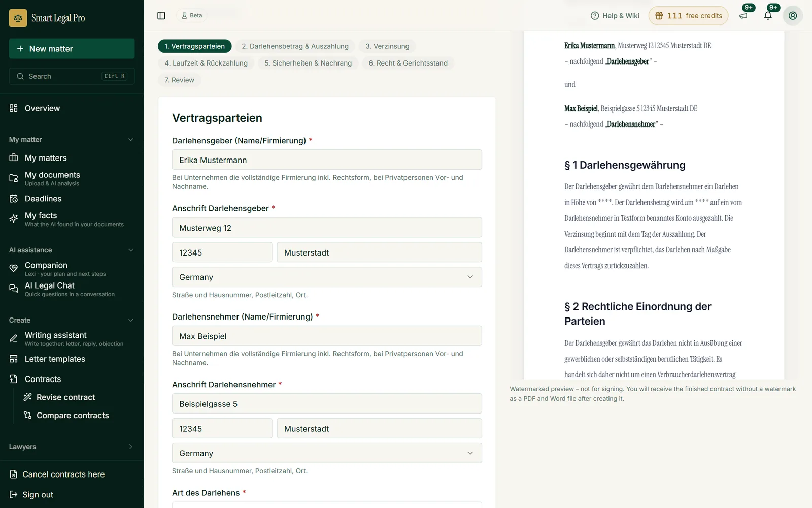
Task: Click the Darlehensgeber name field
Action: [327, 160]
